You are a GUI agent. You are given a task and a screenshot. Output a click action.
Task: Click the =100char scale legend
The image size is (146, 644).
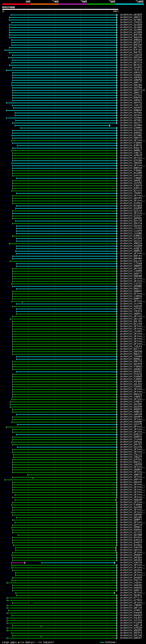coord(108,642)
